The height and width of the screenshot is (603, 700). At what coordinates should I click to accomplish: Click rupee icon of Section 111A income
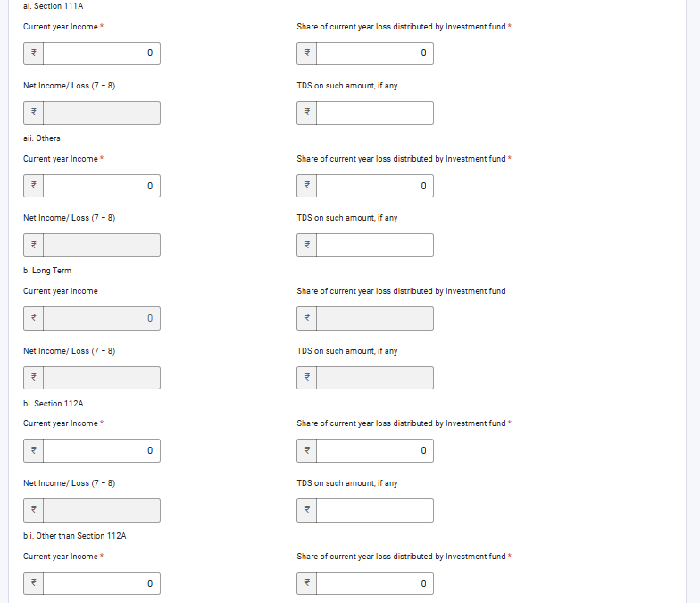tap(34, 54)
